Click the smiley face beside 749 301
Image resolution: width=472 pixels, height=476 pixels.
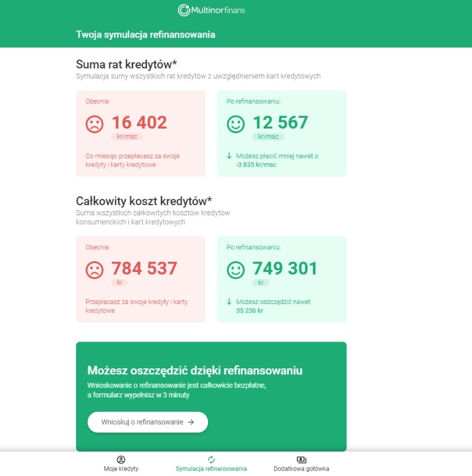(x=235, y=270)
